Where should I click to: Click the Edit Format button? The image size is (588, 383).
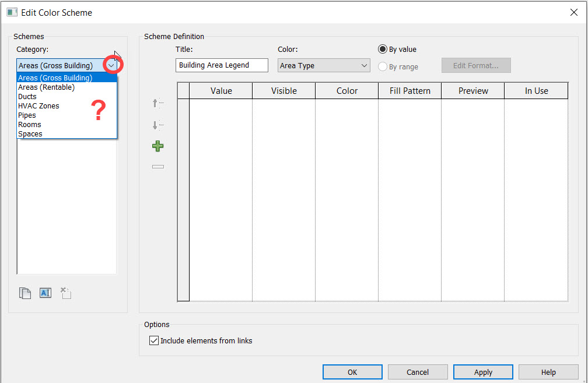(x=476, y=65)
